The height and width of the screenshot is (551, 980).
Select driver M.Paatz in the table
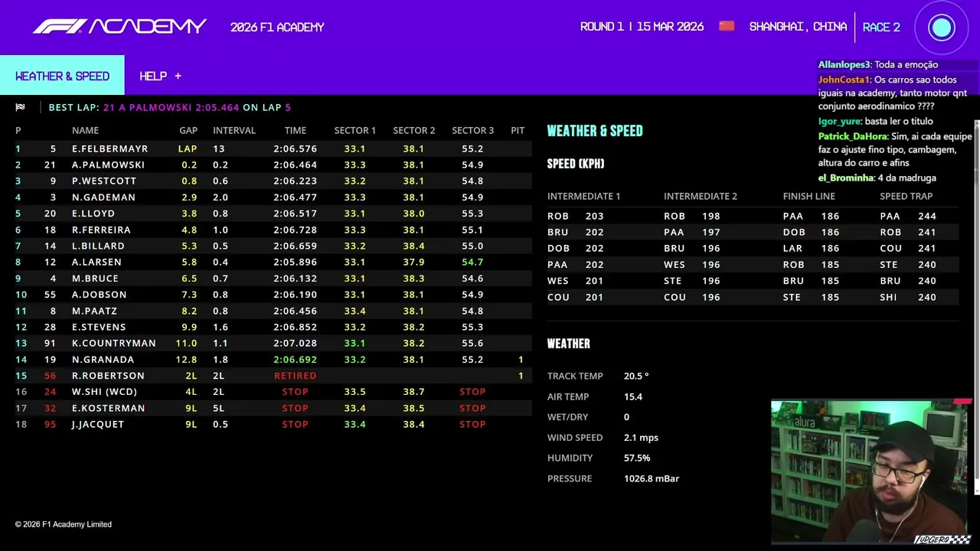tap(94, 311)
